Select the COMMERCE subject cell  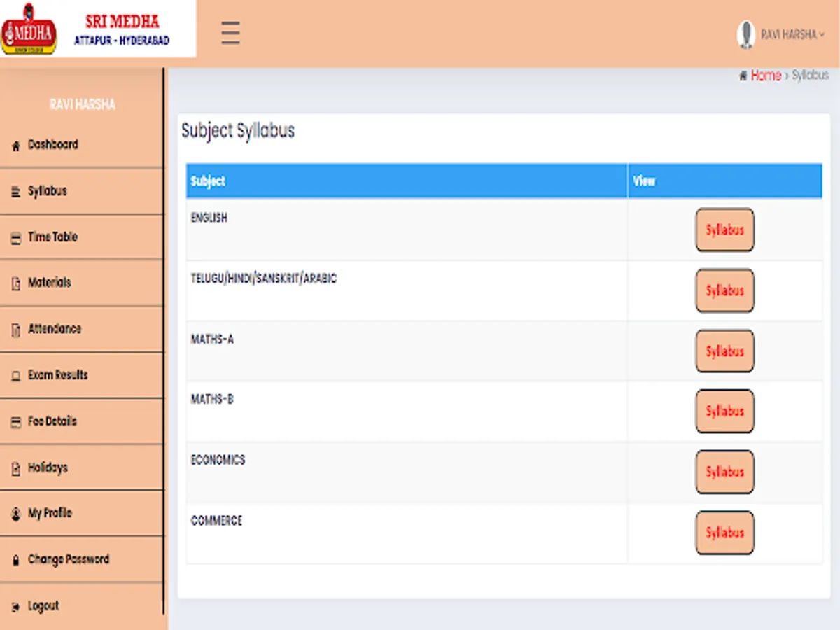407,533
